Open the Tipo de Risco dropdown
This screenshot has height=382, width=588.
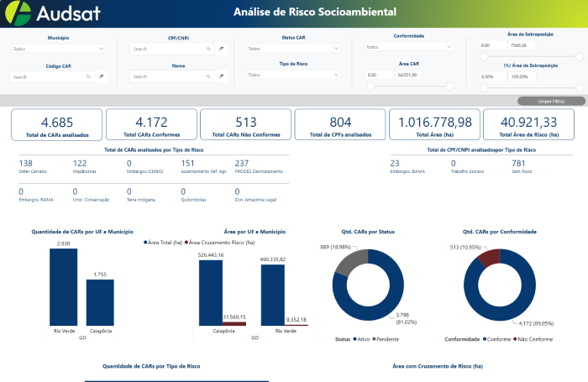(x=293, y=75)
